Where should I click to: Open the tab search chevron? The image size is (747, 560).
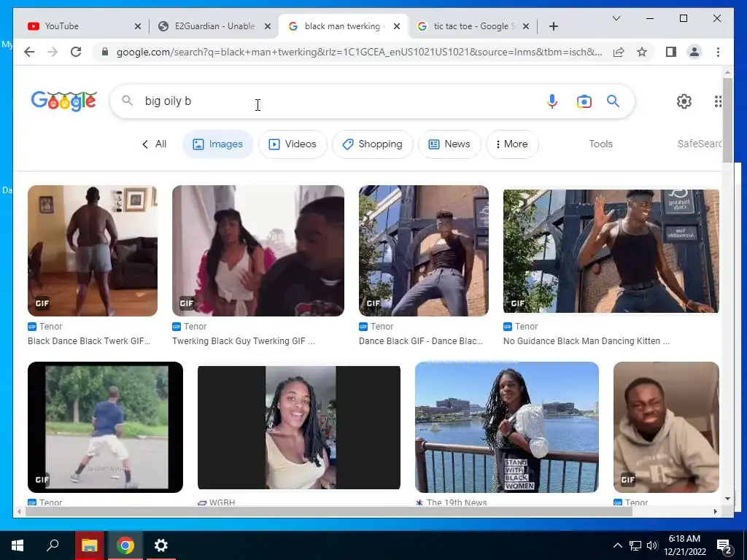tap(616, 18)
